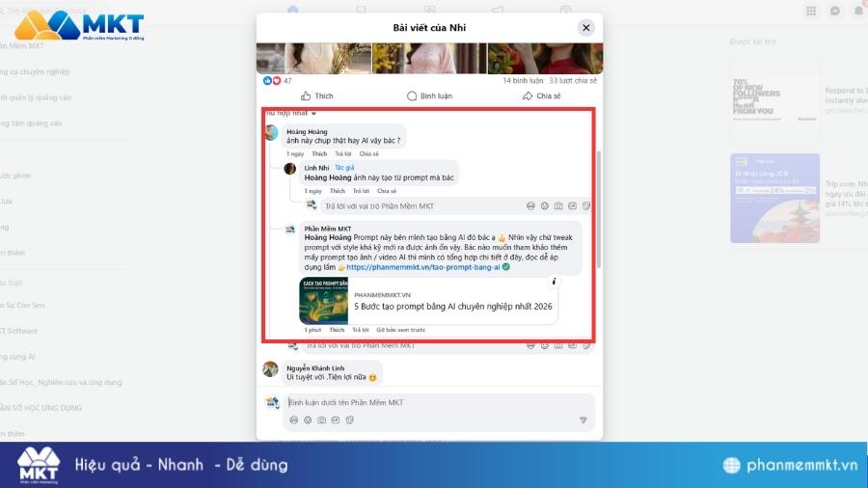This screenshot has width=868, height=488.
Task: Click 'Gỡ bản xem trước' to remove preview
Action: (401, 330)
